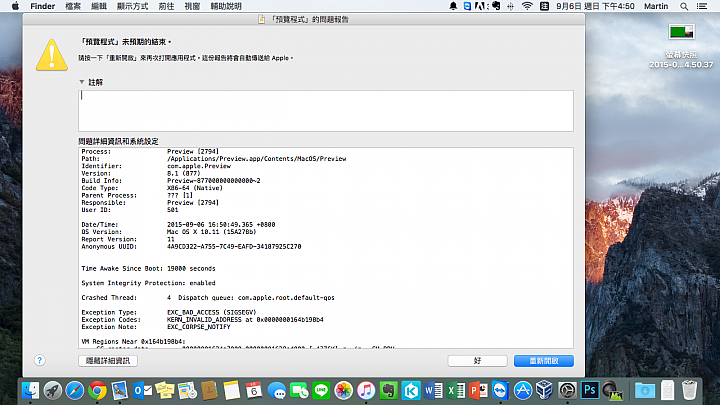Open Stickies notes icon in Dock
This screenshot has width=720, height=405.
[164, 391]
